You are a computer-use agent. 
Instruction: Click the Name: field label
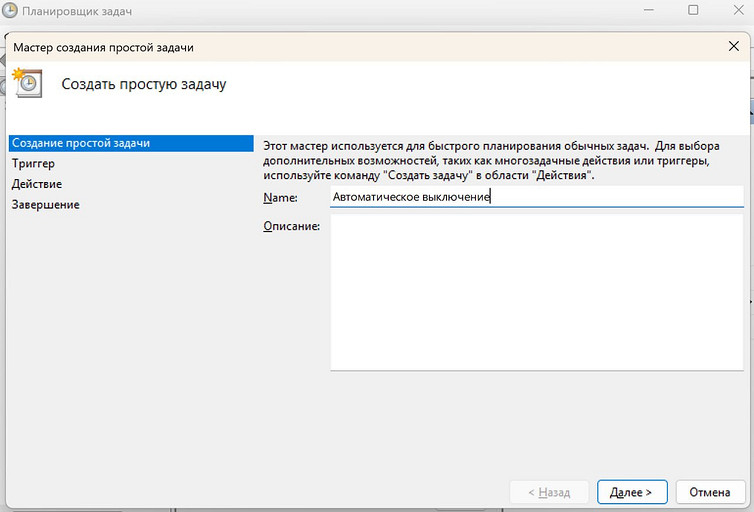[280, 198]
